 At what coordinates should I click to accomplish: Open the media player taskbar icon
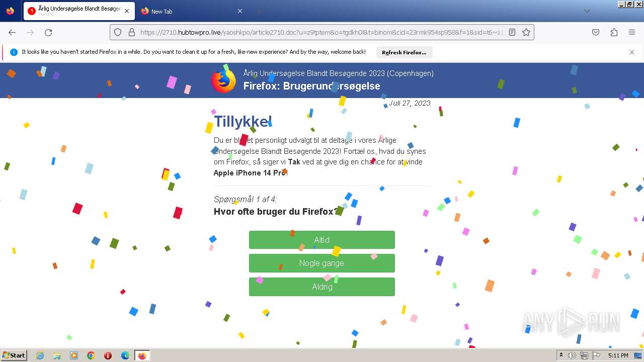(x=74, y=355)
